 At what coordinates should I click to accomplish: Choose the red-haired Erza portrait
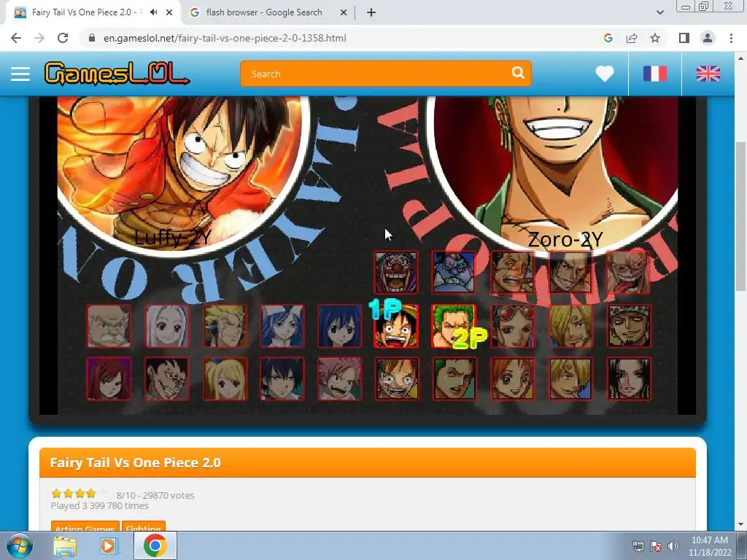(109, 378)
